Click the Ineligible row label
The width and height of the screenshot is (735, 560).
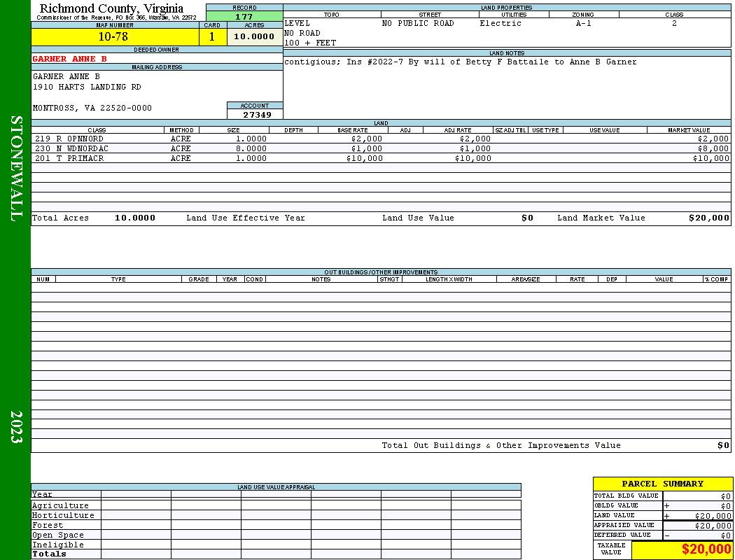58,545
